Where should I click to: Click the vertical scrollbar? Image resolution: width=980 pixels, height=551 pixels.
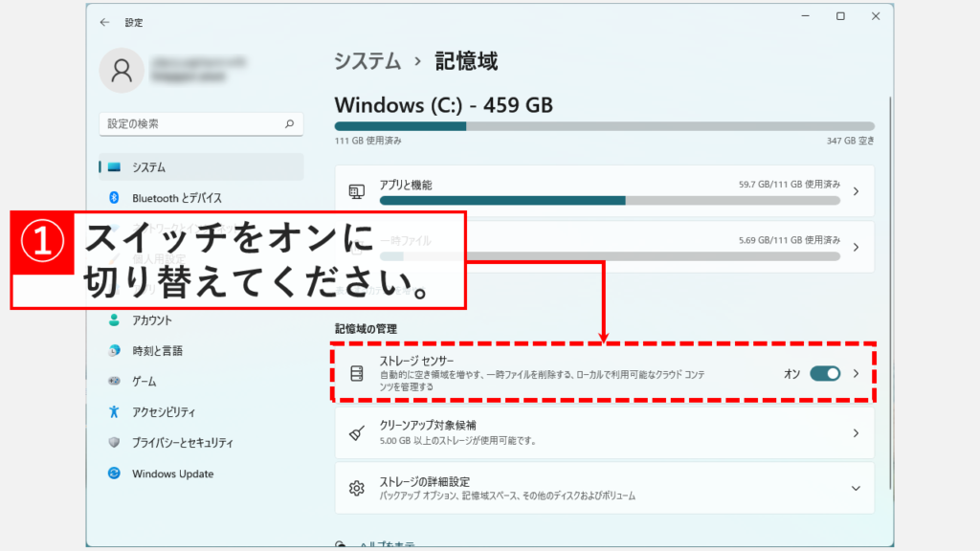coord(889,293)
